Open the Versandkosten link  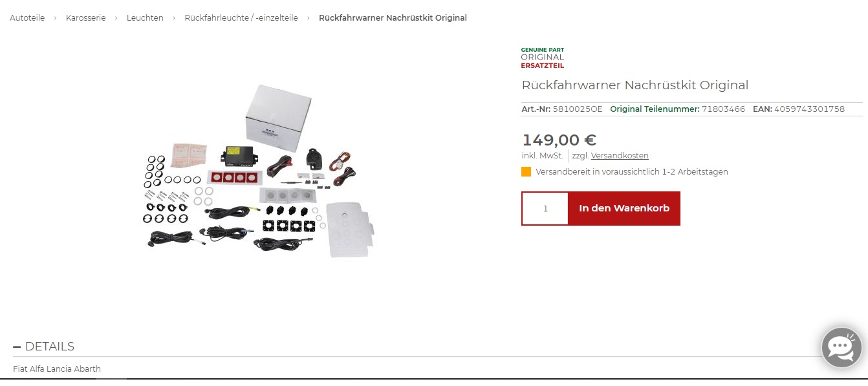(x=620, y=156)
